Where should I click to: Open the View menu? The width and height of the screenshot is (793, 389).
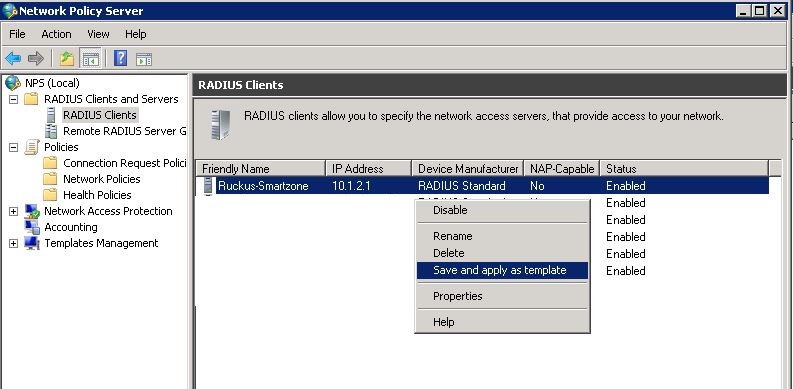tap(98, 34)
